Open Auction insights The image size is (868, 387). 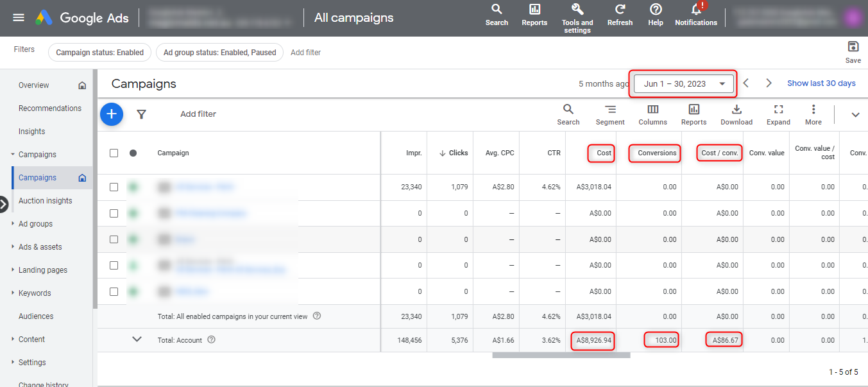tap(45, 201)
